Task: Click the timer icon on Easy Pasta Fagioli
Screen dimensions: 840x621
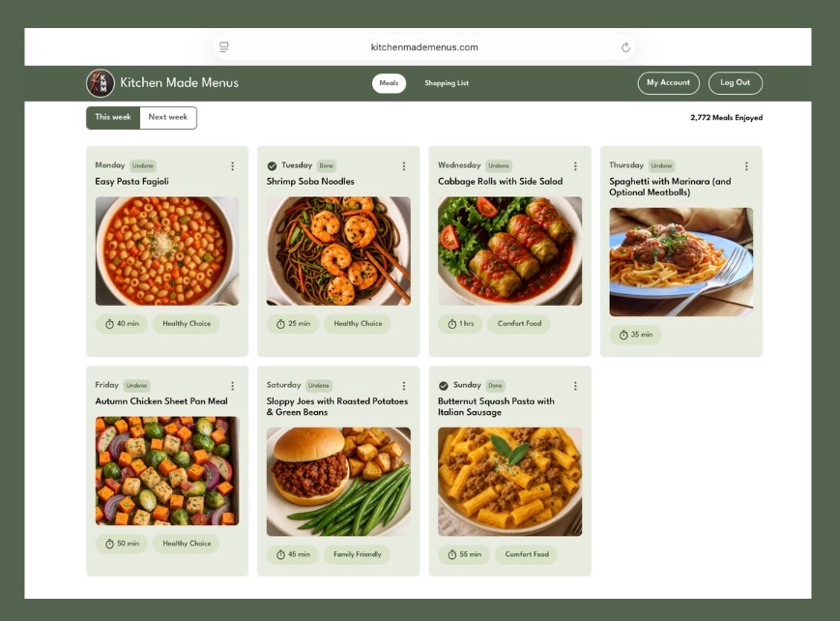Action: click(x=109, y=324)
